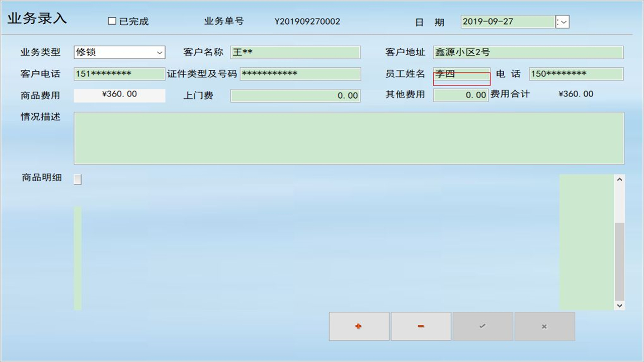
Task: Click the right-side vertical scrollbar
Action: (x=619, y=241)
